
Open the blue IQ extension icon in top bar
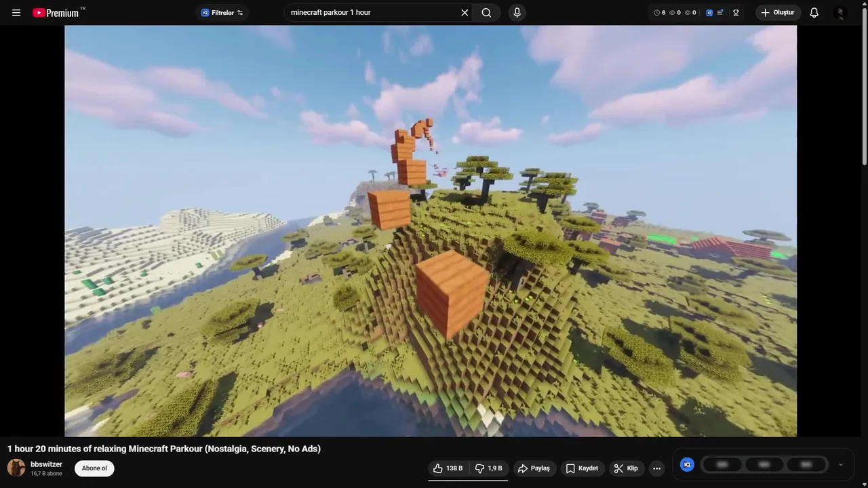709,13
